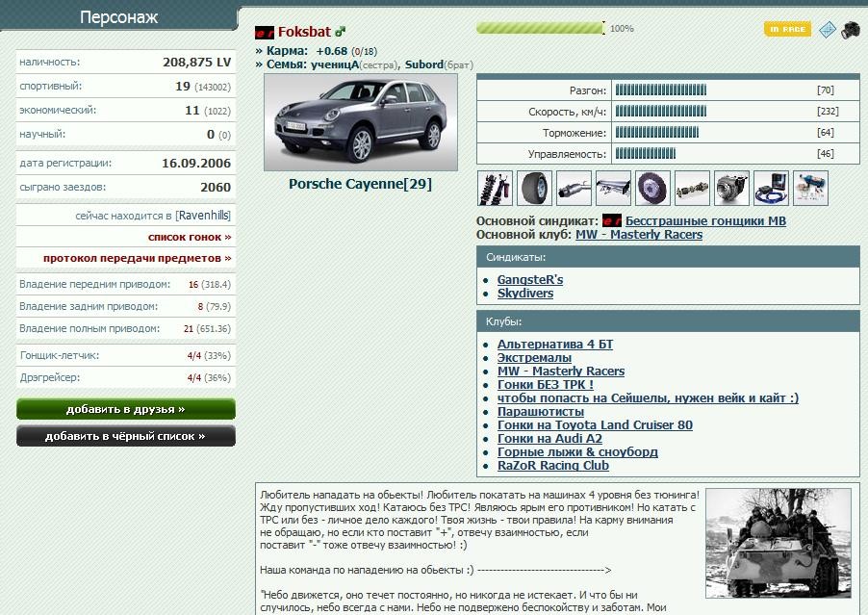Viewport: 868px width, 615px height.
Task: Click the turbocharger upgrade icon
Action: (731, 189)
